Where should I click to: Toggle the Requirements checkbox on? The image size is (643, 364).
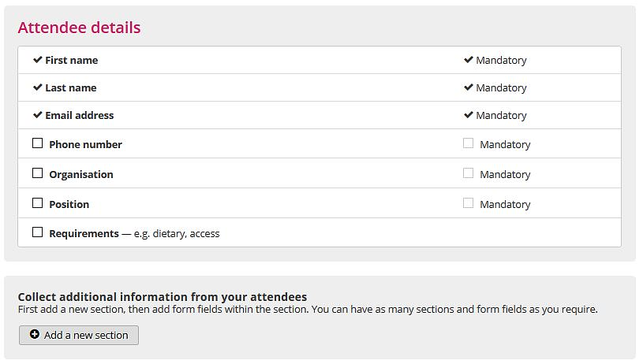(37, 232)
